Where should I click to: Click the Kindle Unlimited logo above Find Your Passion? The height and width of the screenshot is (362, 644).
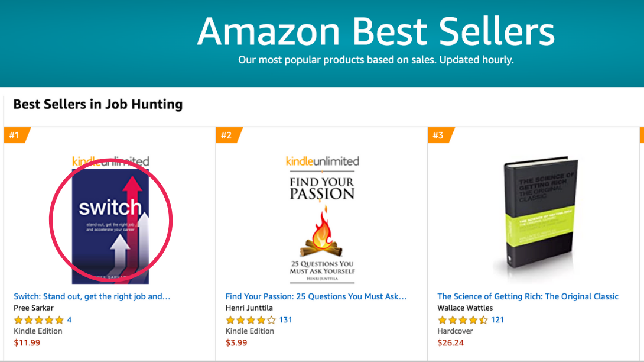pyautogui.click(x=322, y=161)
